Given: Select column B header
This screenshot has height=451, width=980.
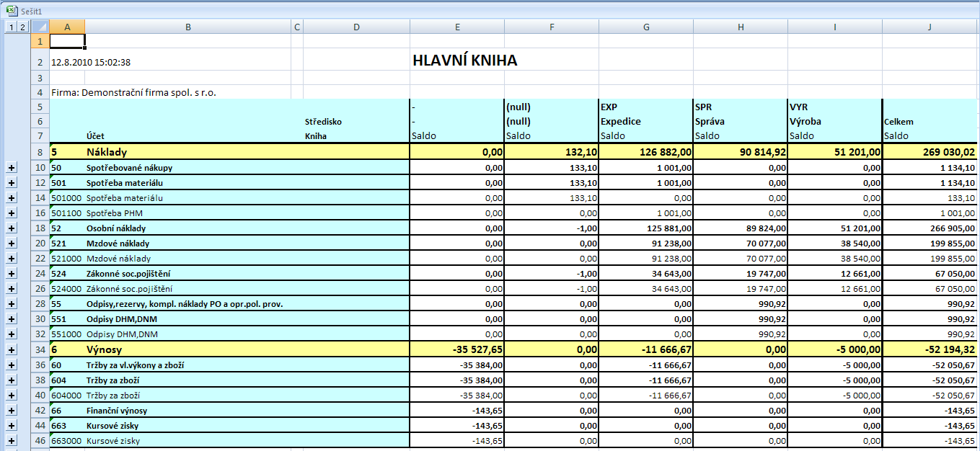Looking at the screenshot, I should [188, 27].
